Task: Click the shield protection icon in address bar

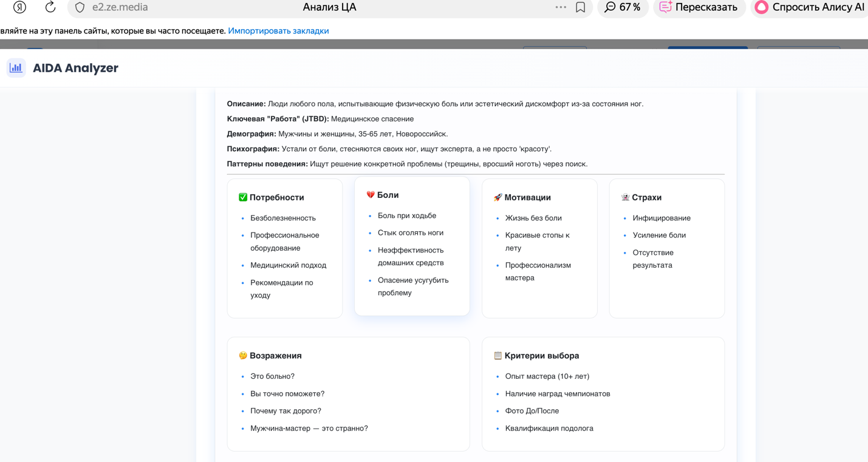Action: point(80,7)
